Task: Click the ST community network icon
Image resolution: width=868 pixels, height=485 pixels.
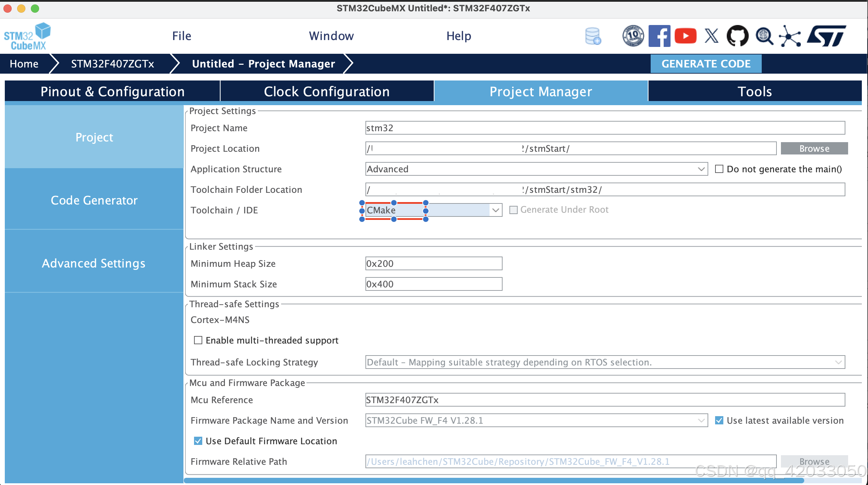Action: point(790,36)
